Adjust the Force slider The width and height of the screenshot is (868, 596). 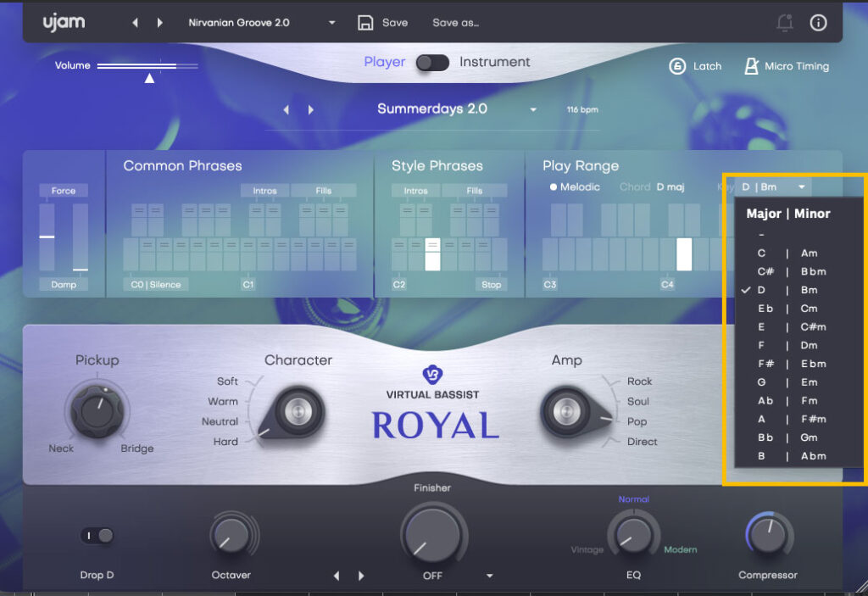click(x=47, y=237)
